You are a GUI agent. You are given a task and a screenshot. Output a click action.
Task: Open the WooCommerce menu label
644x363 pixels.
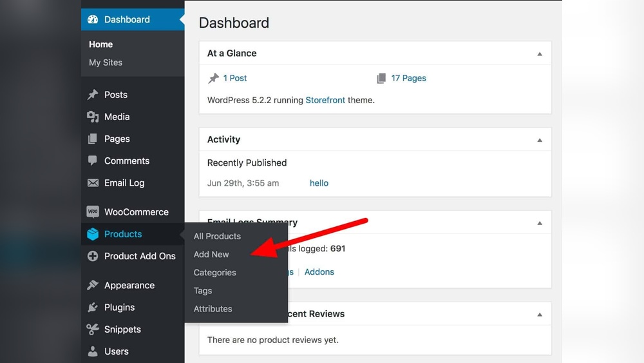[x=137, y=211]
